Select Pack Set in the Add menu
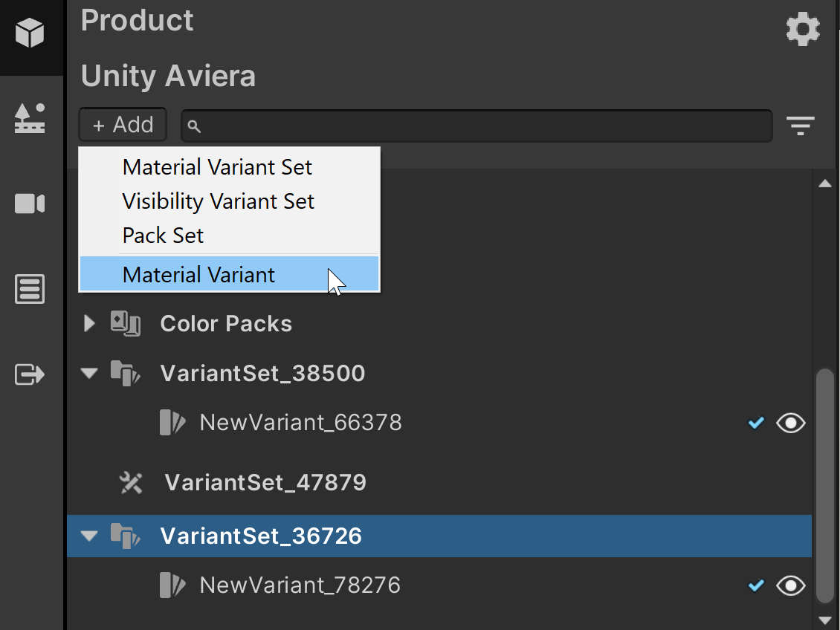840x630 pixels. click(x=163, y=236)
